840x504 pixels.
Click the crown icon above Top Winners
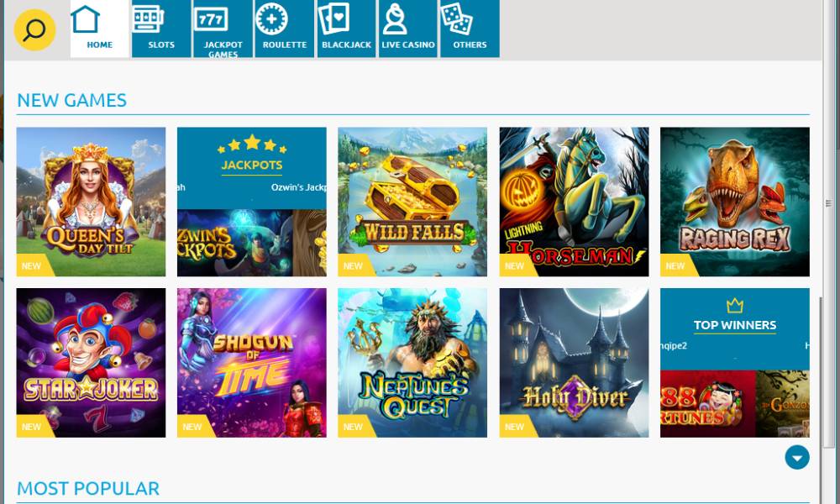tap(734, 306)
